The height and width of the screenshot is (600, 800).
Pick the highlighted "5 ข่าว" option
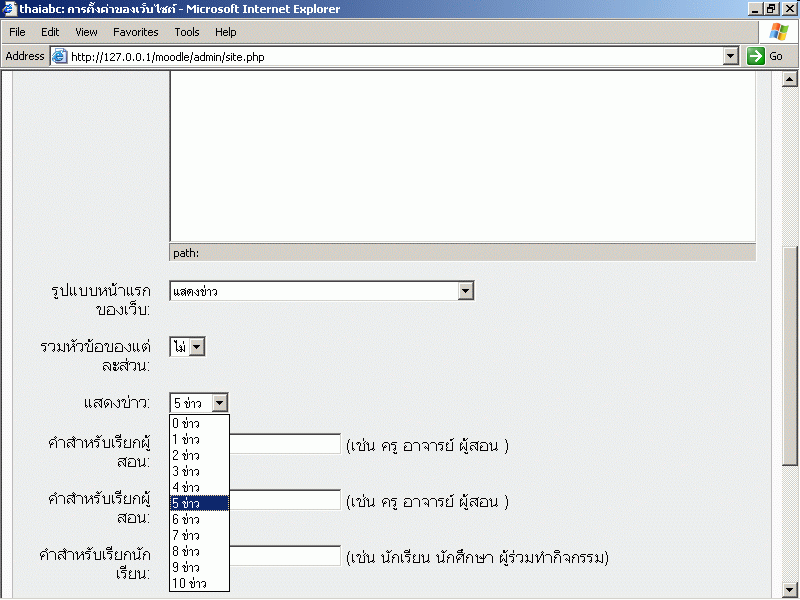point(199,503)
